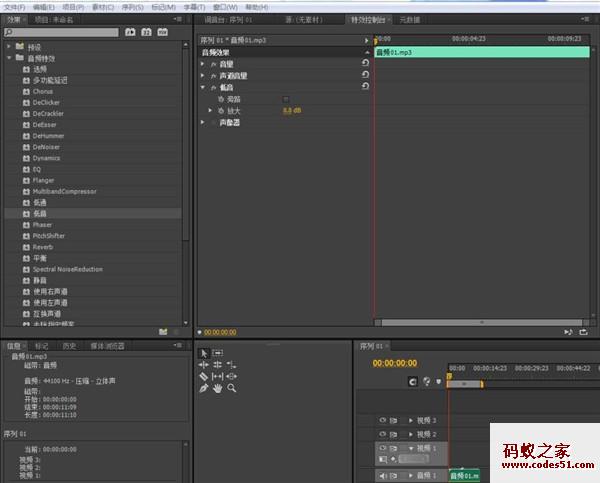Select the Hand tool
Viewport: 600px width, 483px height.
tap(217, 388)
